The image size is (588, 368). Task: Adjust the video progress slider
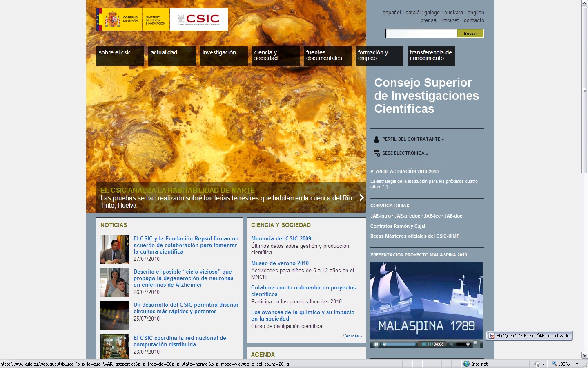point(399,344)
